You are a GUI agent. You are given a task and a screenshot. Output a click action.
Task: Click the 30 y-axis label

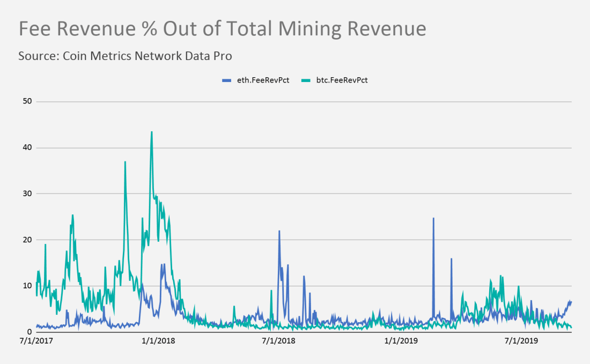(27, 194)
